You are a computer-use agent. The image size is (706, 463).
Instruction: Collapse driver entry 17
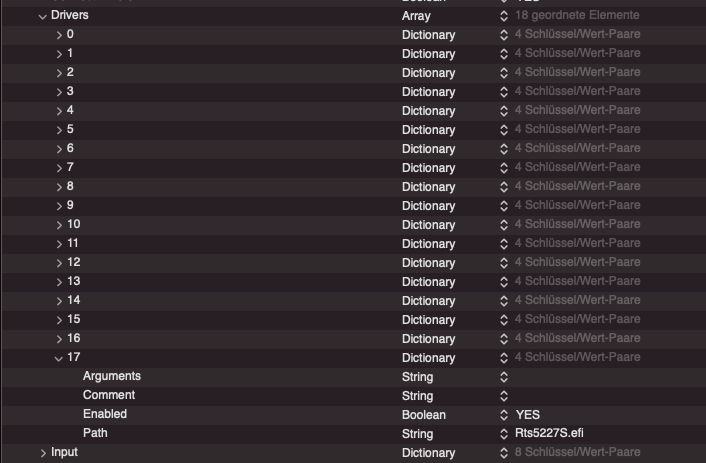(59, 358)
